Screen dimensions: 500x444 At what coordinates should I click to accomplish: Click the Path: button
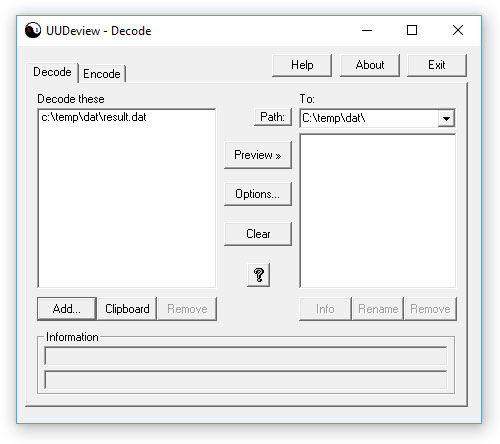point(273,117)
